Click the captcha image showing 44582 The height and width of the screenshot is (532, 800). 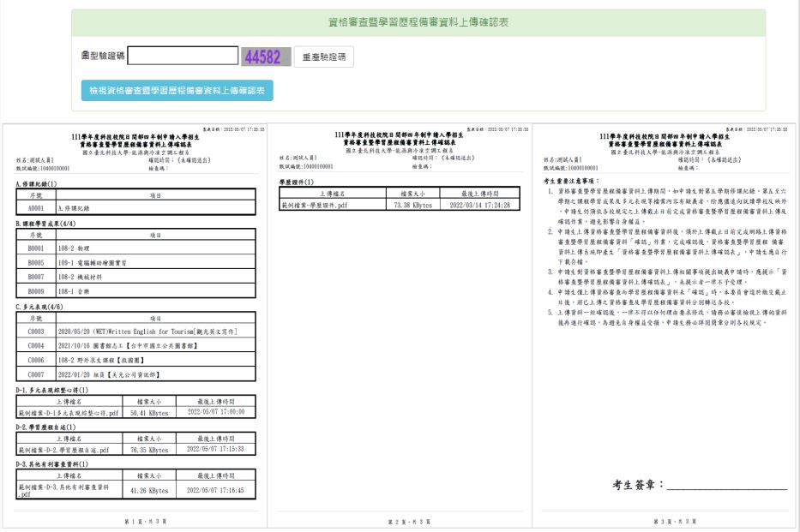click(267, 57)
